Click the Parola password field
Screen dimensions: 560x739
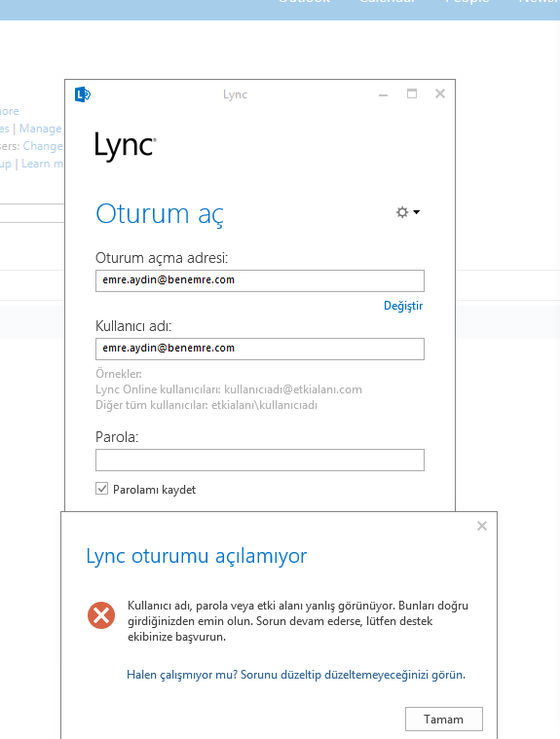point(260,460)
